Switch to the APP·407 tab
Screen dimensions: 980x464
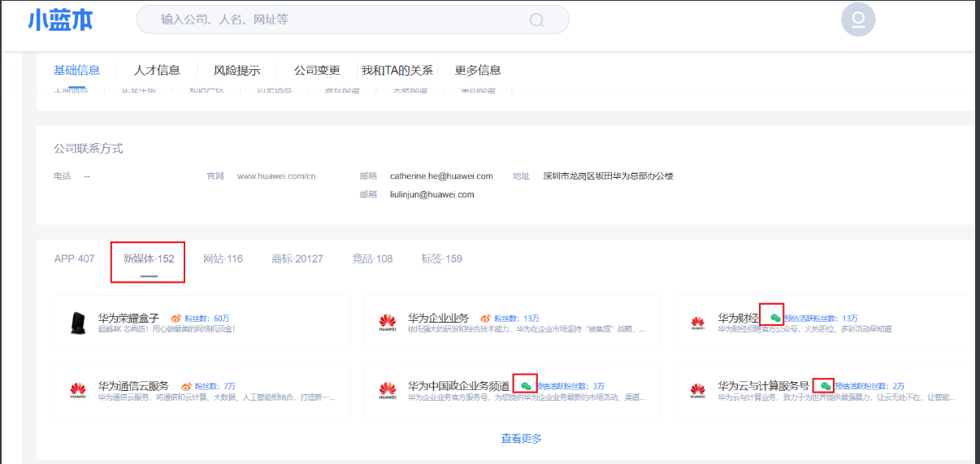tap(74, 258)
